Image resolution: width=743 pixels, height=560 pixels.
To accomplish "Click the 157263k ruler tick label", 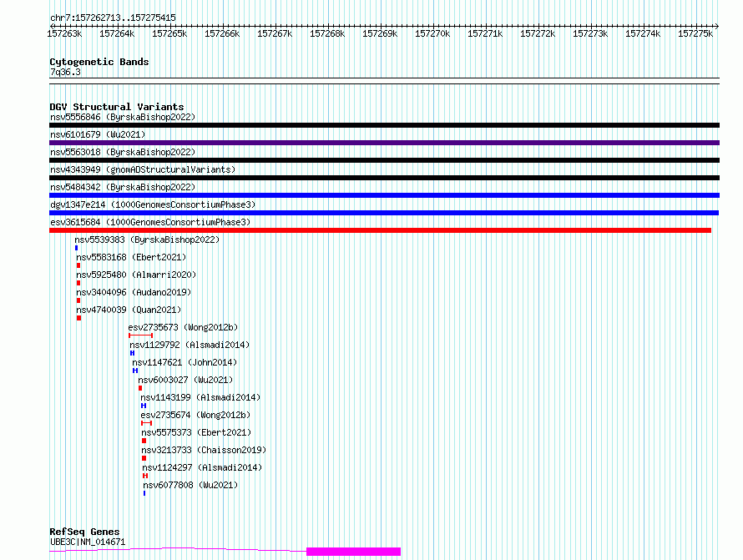I will click(64, 33).
